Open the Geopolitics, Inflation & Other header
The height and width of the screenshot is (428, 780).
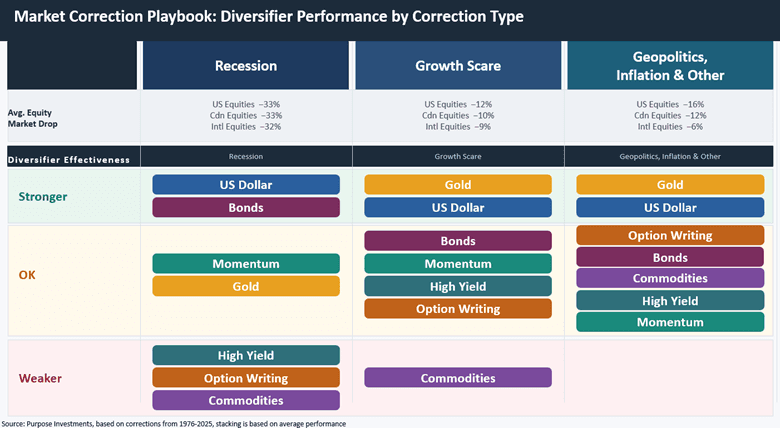pyautogui.click(x=670, y=66)
